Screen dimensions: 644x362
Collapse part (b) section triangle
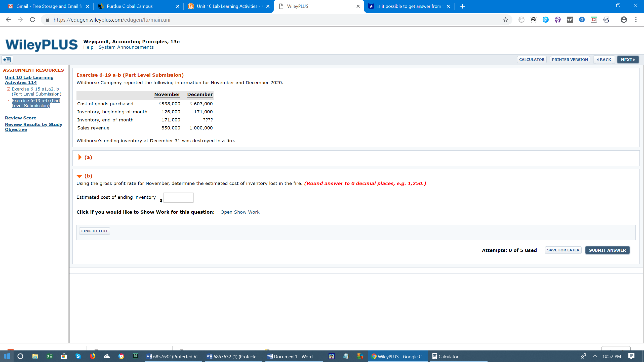[x=79, y=176]
